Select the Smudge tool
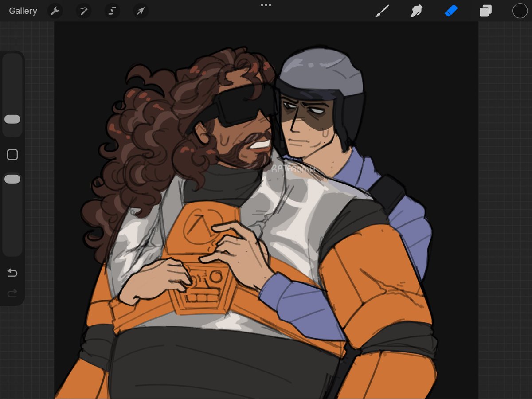This screenshot has height=399, width=532. pyautogui.click(x=416, y=11)
